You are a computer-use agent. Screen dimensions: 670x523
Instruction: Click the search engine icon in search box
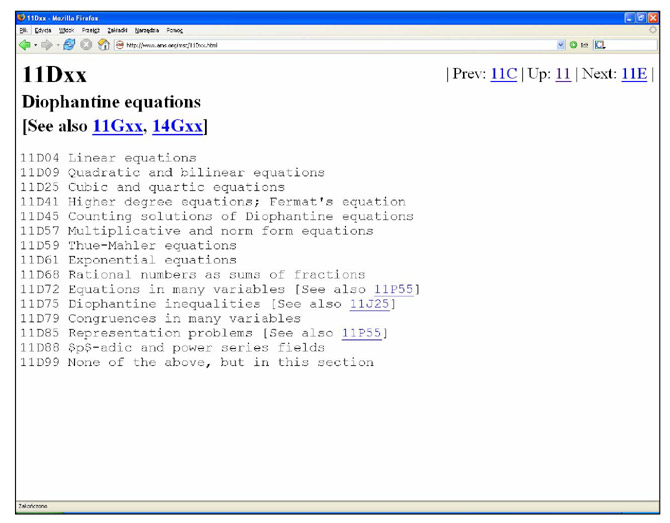[601, 45]
